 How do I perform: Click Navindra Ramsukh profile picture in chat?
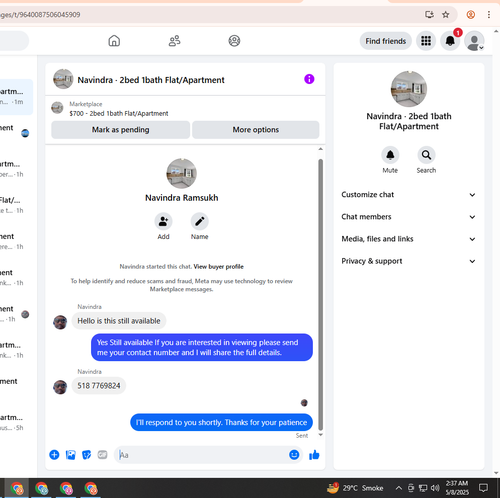pyautogui.click(x=181, y=173)
